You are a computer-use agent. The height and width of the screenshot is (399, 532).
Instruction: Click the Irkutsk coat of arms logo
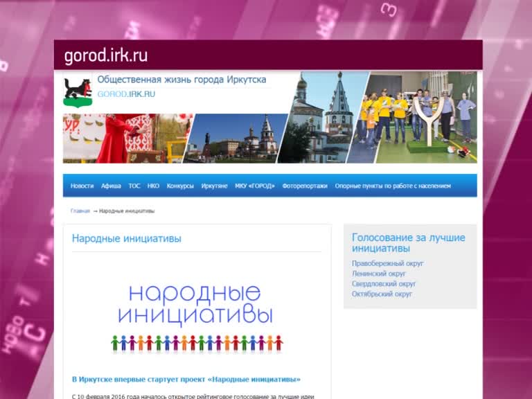pos(78,92)
